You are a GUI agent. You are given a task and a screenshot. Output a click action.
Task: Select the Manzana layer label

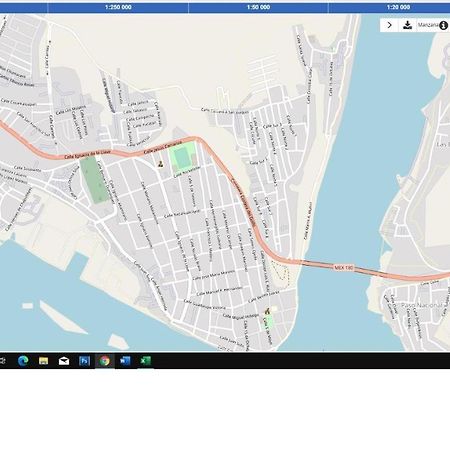coord(428,25)
